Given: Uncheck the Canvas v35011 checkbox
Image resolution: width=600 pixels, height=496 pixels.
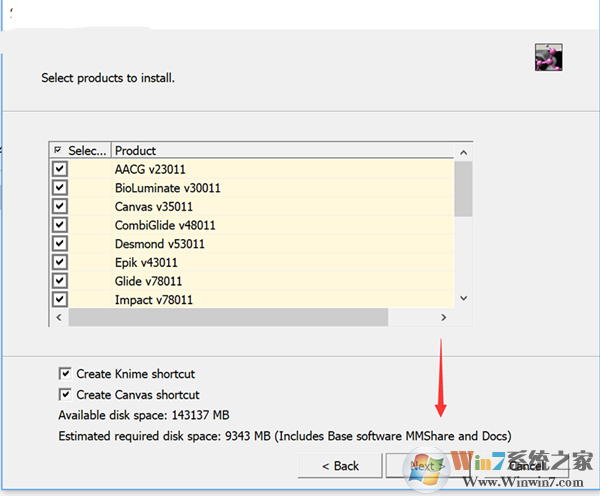Looking at the screenshot, I should click(x=60, y=206).
